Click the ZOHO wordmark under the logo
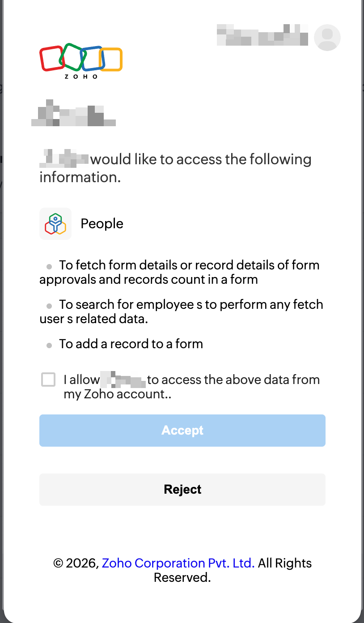The width and height of the screenshot is (364, 623). coord(81,77)
